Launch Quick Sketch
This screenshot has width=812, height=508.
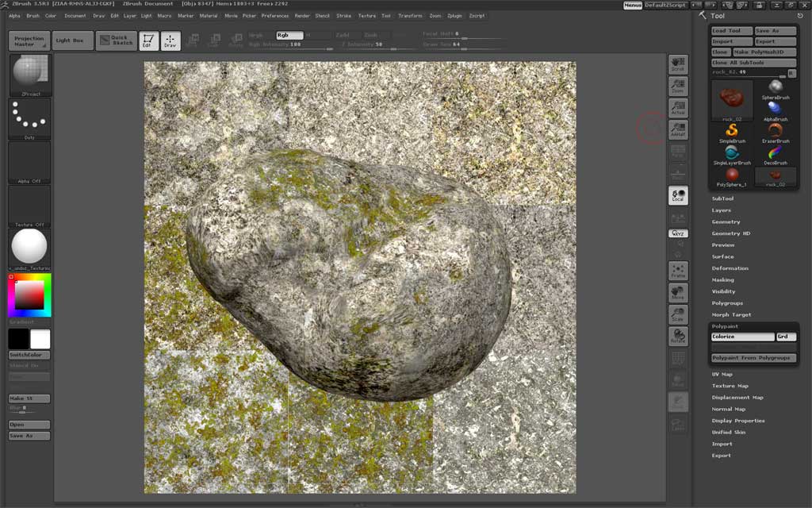point(117,41)
